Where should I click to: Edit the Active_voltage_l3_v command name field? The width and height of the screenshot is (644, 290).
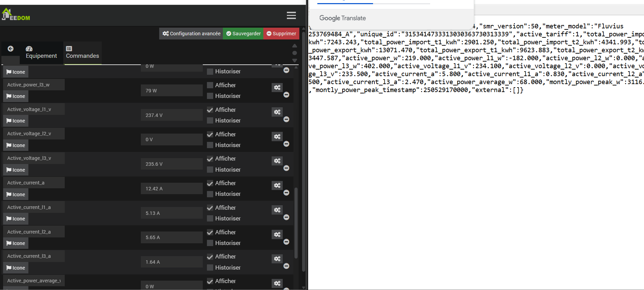(x=34, y=158)
